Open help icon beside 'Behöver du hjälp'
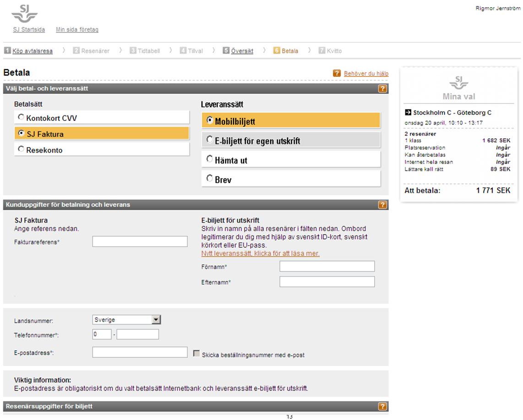 pos(337,73)
